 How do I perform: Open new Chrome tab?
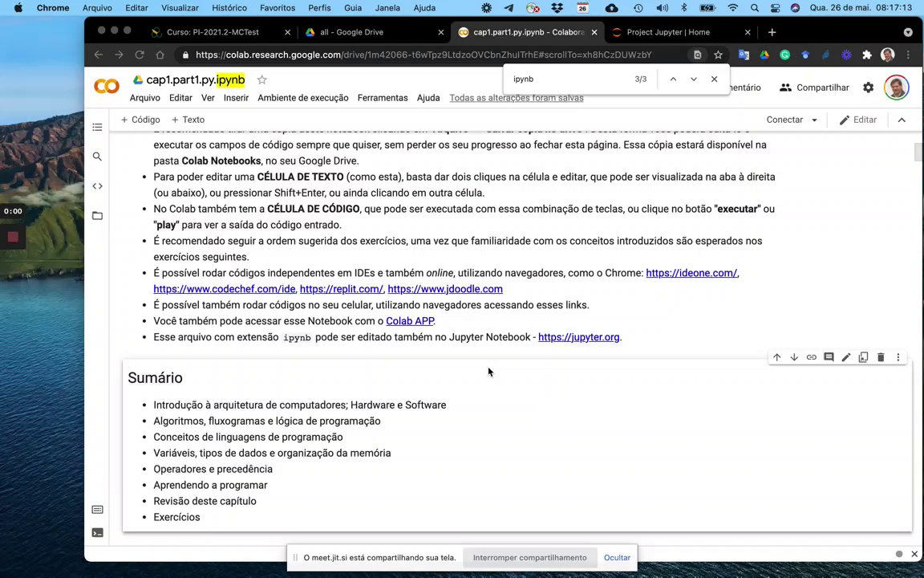[772, 32]
